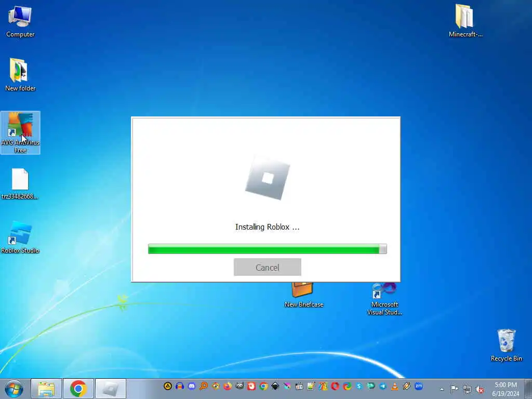Launch the Winamp taskbar icon
This screenshot has width=532, height=399.
pyautogui.click(x=406, y=386)
